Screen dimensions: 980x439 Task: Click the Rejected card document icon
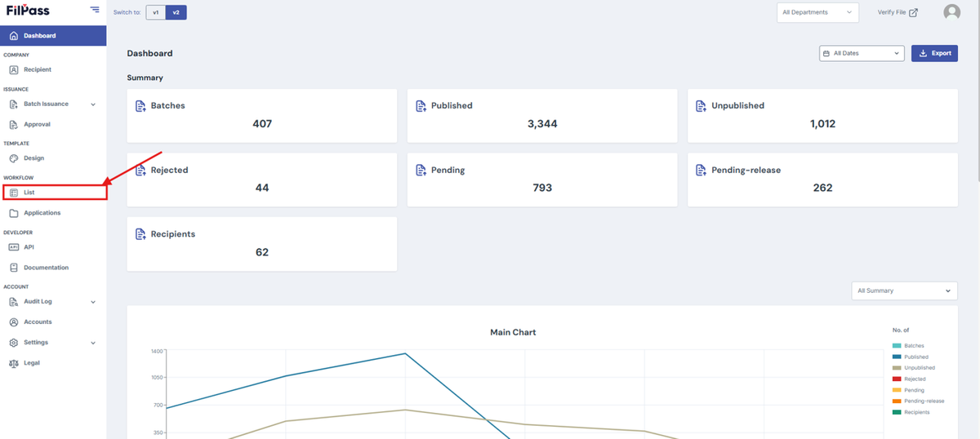(140, 171)
